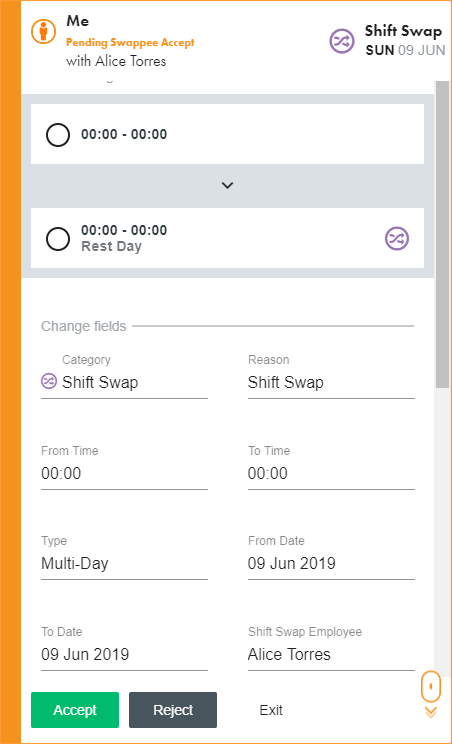This screenshot has height=744, width=452.
Task: Click the shuffle icon on Rest Day row
Action: coord(397,238)
